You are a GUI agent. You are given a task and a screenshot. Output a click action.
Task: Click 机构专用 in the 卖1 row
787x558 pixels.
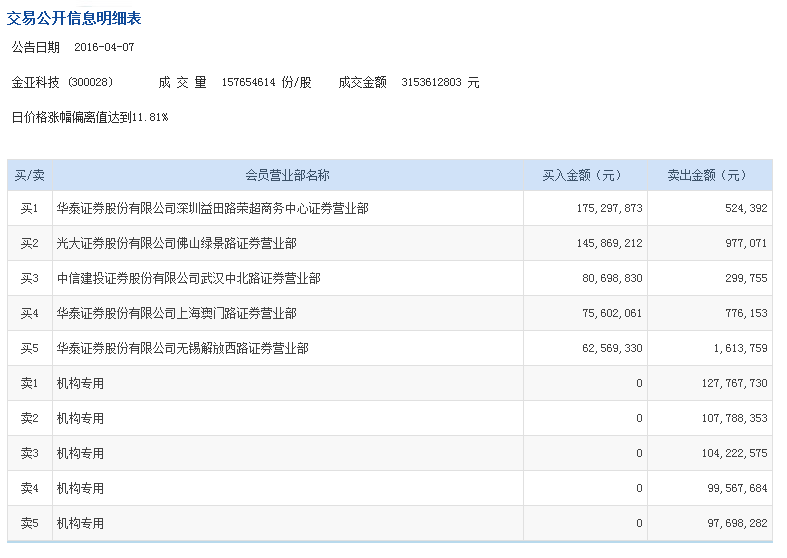pos(80,383)
